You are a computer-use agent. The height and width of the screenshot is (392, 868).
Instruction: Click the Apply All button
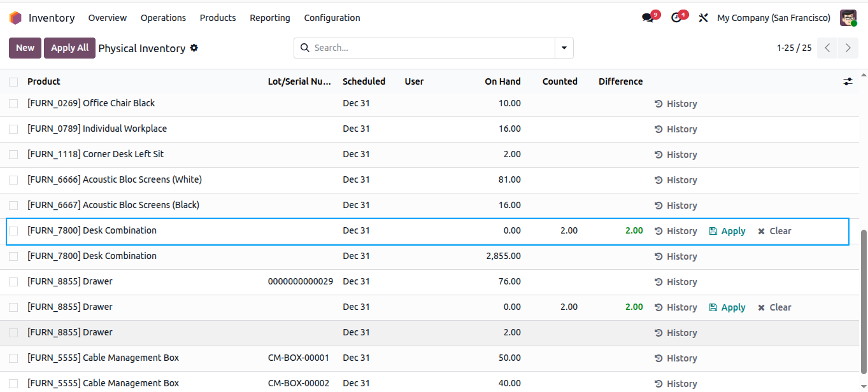click(x=70, y=48)
